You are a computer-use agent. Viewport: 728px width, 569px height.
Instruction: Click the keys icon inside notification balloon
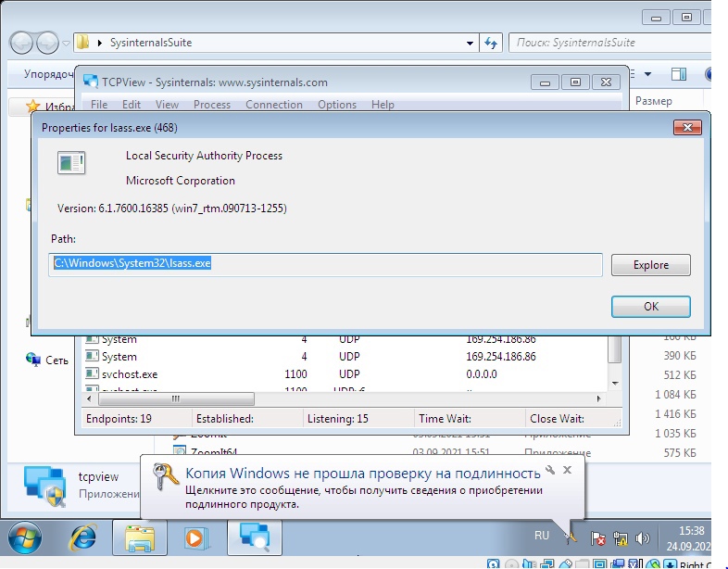165,476
